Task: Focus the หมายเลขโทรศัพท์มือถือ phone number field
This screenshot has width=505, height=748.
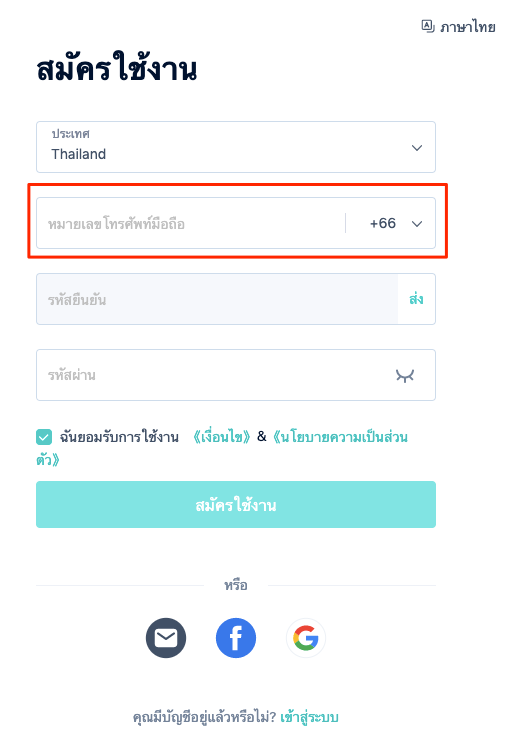Action: coord(191,223)
